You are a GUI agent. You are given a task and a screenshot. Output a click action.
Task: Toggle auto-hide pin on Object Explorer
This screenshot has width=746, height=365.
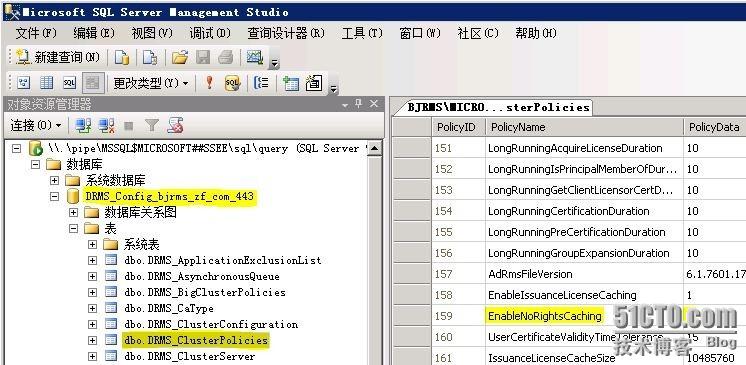pyautogui.click(x=359, y=103)
